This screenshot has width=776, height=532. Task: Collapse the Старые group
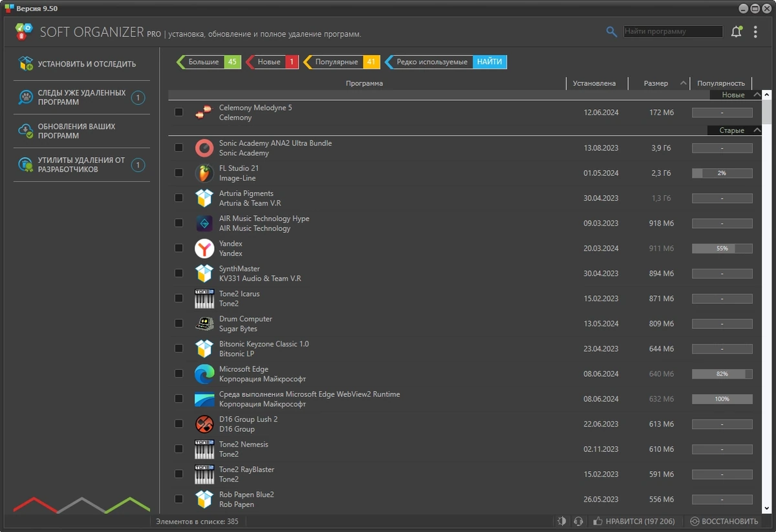coord(757,131)
